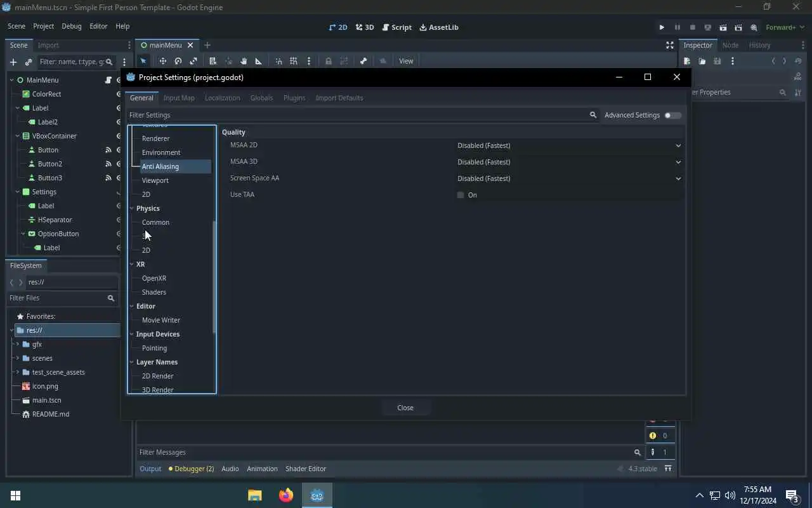Click the Run current scene clapperboard icon
Screen dimensions: 812x508
pos(723,27)
